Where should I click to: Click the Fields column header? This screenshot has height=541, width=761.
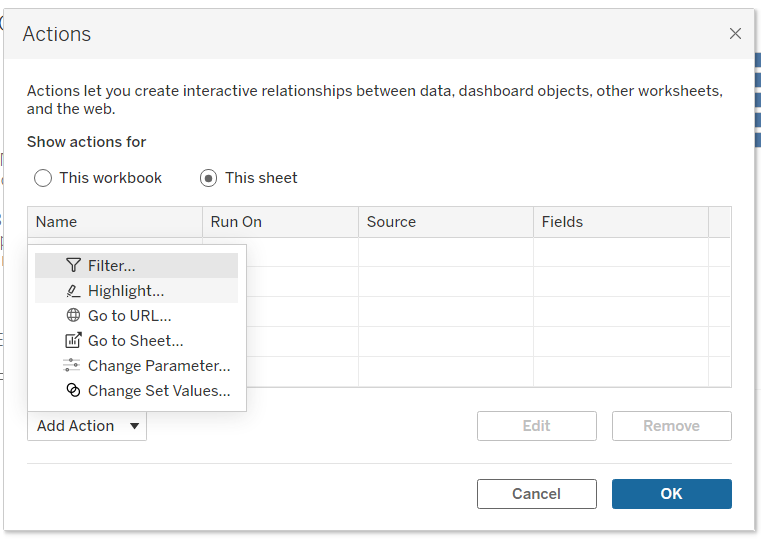pyautogui.click(x=562, y=222)
